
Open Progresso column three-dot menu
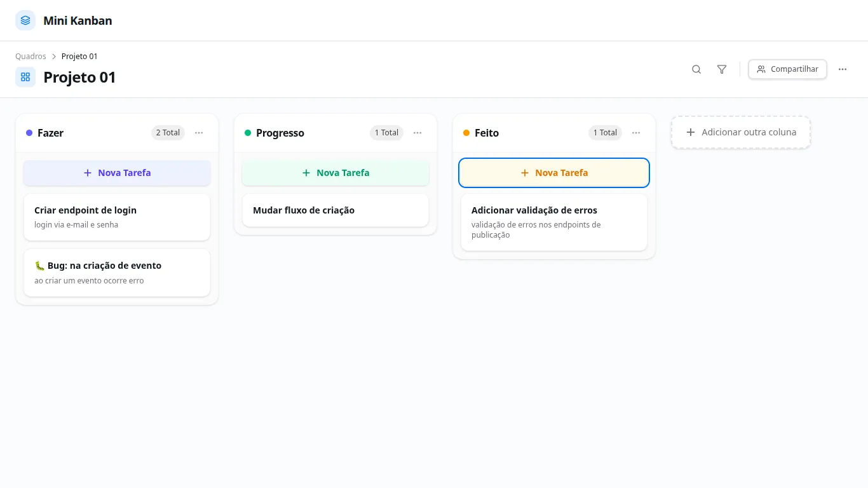point(417,133)
